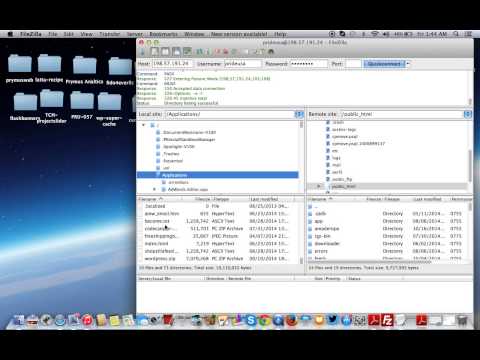480x360 pixels.
Task: Click the Quickconnect button
Action: 384,64
